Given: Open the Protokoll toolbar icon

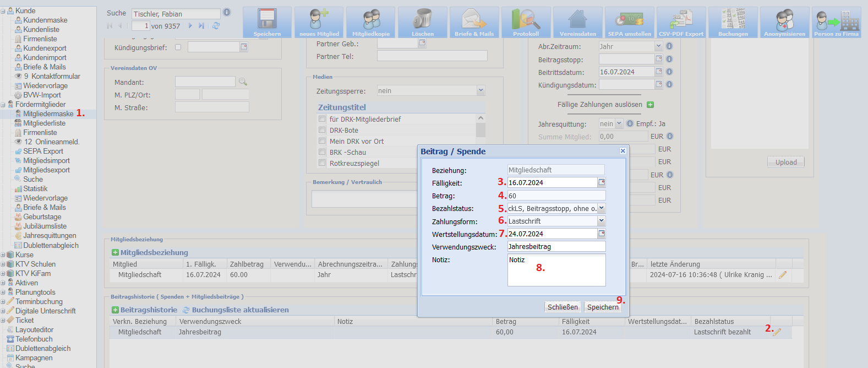Looking at the screenshot, I should [x=526, y=23].
